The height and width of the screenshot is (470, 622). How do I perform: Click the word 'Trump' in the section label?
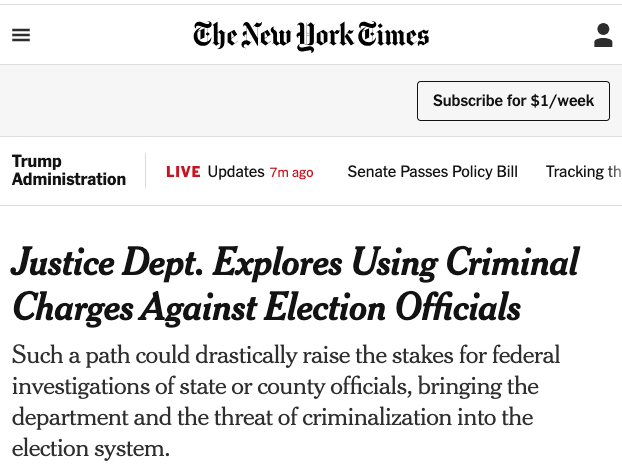click(37, 162)
